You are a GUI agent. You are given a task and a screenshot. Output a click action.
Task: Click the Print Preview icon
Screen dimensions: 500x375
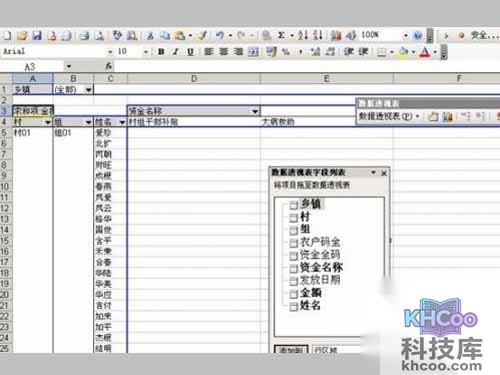(99, 35)
